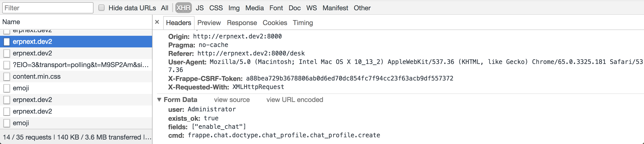Click inside the Filter input box
644x144 pixels.
[x=47, y=8]
